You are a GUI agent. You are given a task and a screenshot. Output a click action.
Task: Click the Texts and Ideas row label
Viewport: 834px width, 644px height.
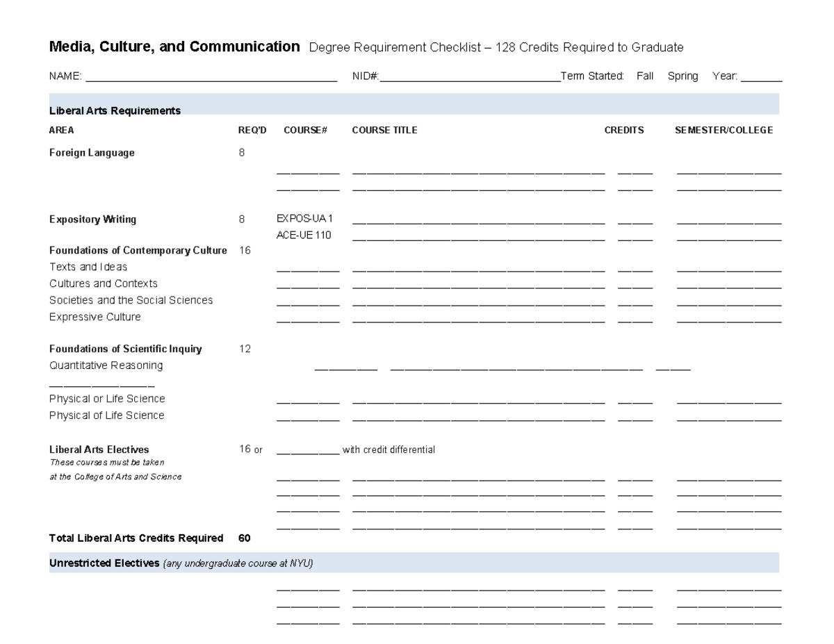88,267
